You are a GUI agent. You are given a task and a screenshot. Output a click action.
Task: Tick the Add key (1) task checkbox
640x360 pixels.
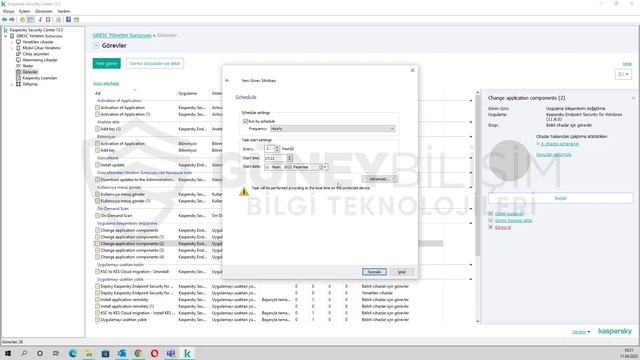(97, 129)
